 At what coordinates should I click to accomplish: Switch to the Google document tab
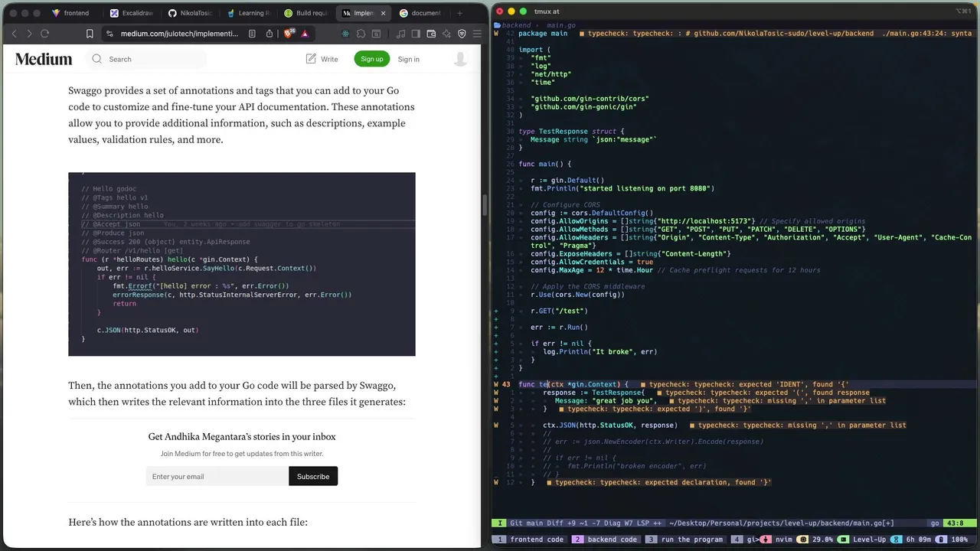pyautogui.click(x=420, y=13)
